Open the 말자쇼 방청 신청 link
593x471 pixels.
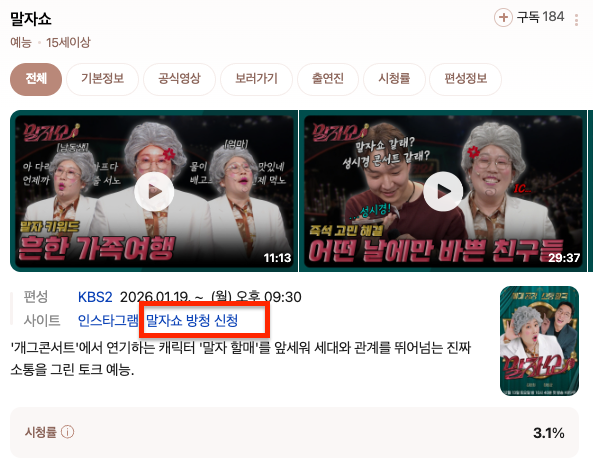pyautogui.click(x=192, y=320)
